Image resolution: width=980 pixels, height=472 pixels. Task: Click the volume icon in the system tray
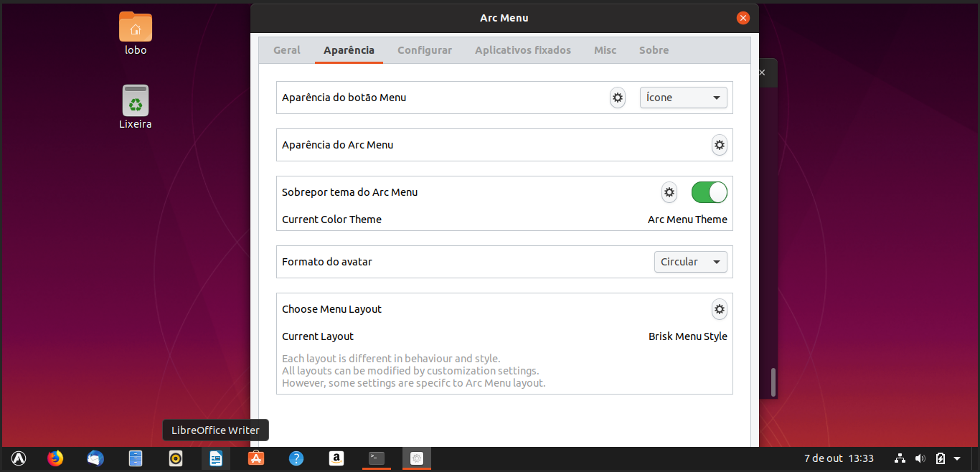tap(920, 458)
